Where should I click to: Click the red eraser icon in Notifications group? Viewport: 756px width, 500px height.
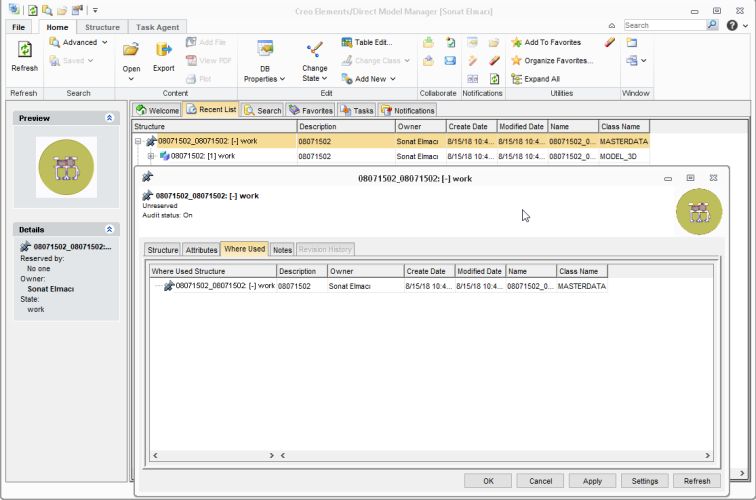pyautogui.click(x=494, y=61)
